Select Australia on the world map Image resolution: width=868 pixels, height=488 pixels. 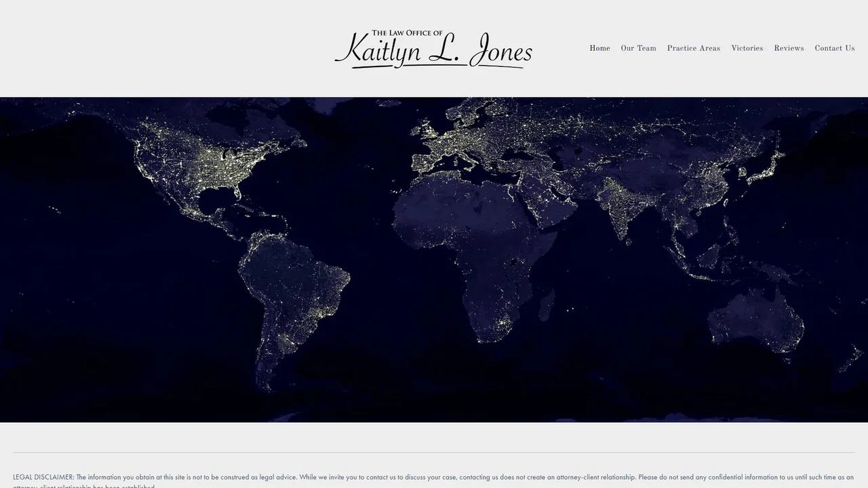(x=756, y=322)
